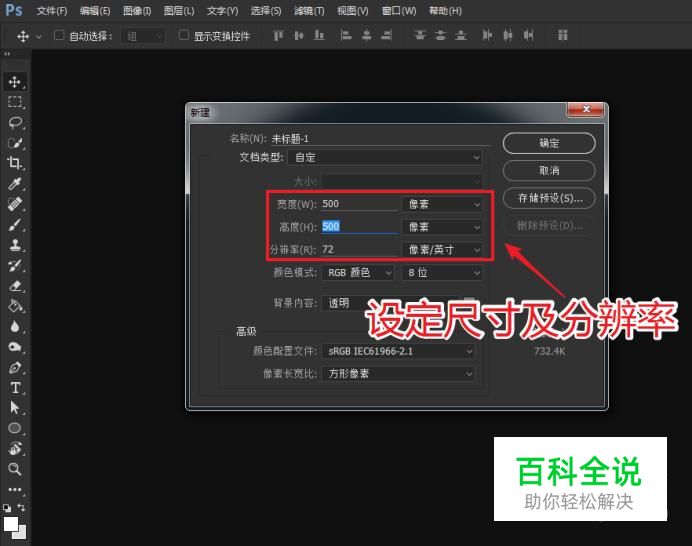Select the Eraser tool
692x546 pixels.
point(15,286)
